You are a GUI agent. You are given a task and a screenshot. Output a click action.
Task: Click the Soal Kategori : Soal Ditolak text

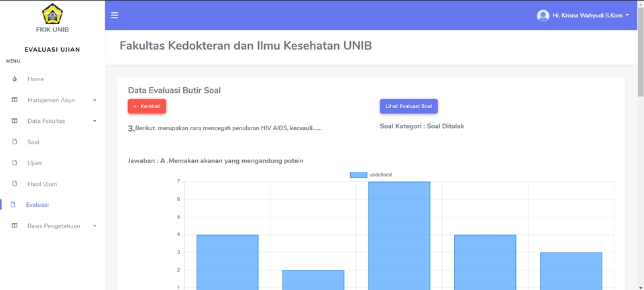coord(422,126)
